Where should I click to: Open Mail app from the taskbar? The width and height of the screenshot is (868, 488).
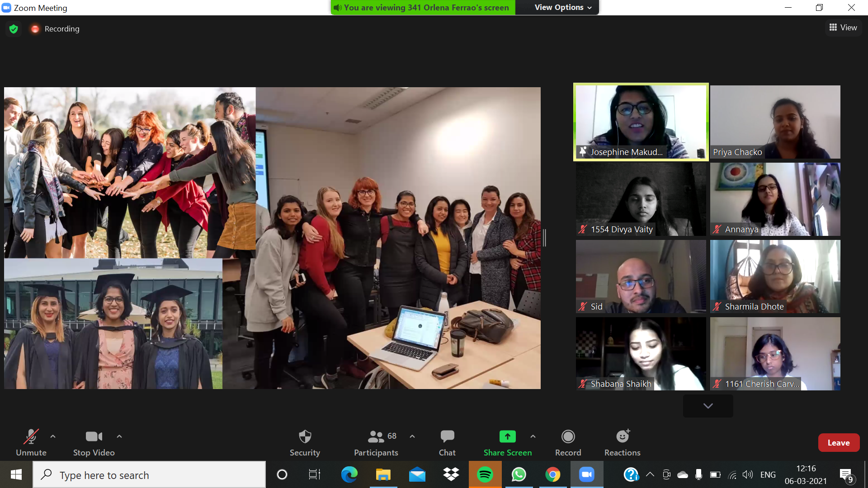tap(417, 474)
